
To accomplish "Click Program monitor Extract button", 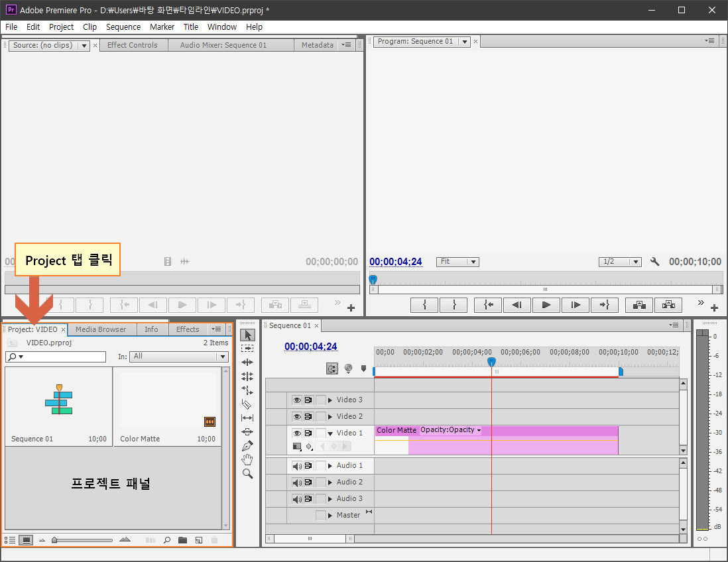I will pos(668,305).
